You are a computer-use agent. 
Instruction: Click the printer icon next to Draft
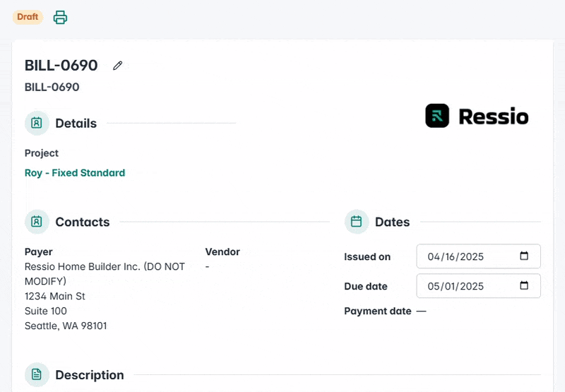(x=61, y=18)
